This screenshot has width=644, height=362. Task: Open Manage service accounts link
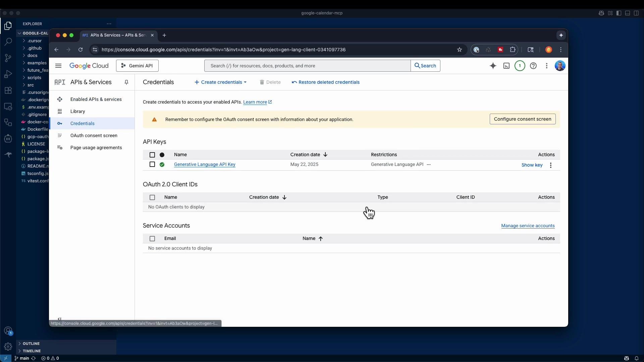pos(528,226)
